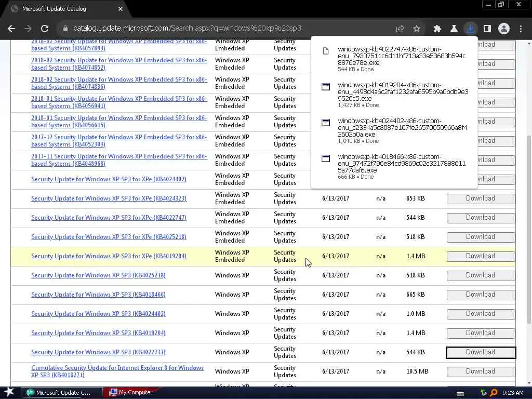Click the address bar URL
Viewport: 532px width, 399px height.
[187, 29]
